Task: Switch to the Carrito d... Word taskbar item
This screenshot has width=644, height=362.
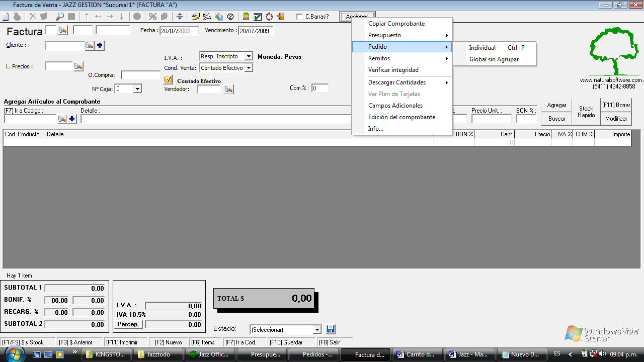Action: (419, 354)
